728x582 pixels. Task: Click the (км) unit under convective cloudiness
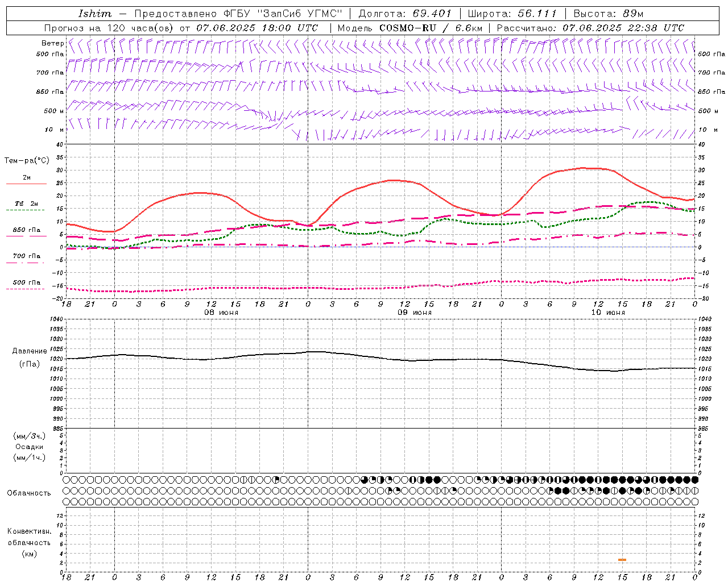tap(30, 554)
